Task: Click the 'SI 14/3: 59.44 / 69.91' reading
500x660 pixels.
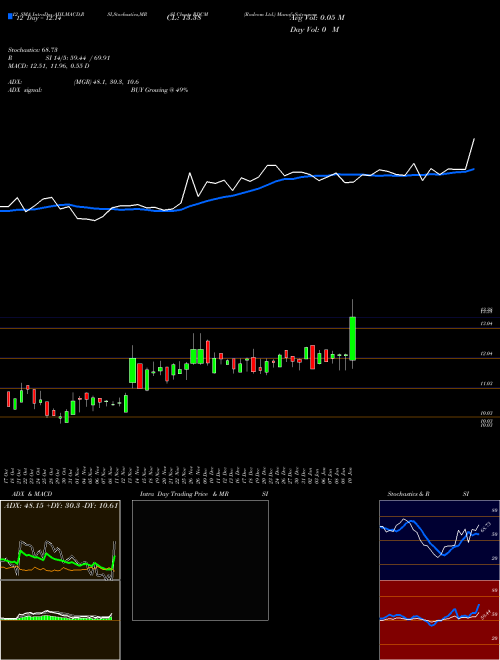Action: point(78,58)
